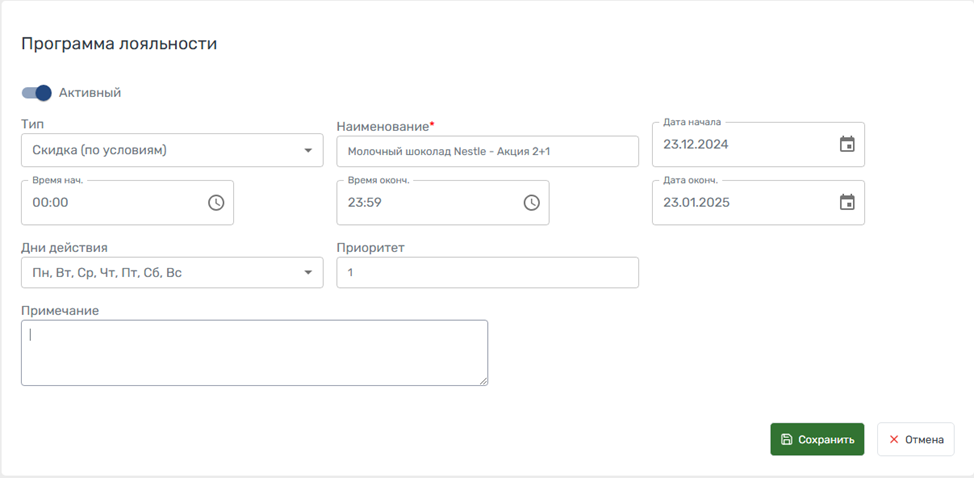
Task: Click the Примечание textarea resize handle
Action: (483, 380)
